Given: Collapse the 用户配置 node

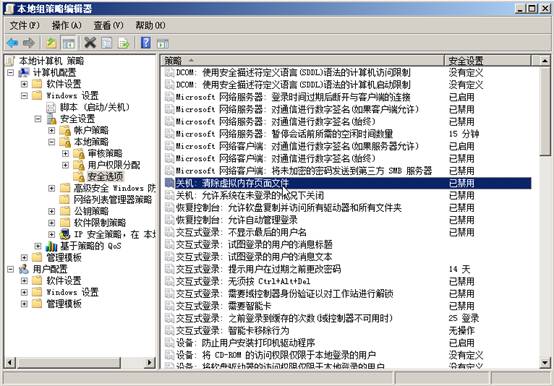Looking at the screenshot, I should pyautogui.click(x=11, y=269).
